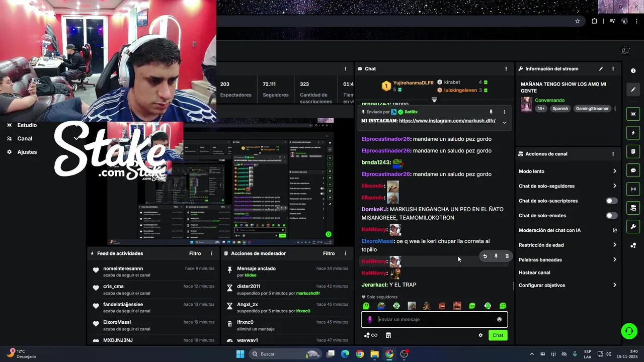
Task: Click user nomeinteresannn in activity feed
Action: [123, 268]
